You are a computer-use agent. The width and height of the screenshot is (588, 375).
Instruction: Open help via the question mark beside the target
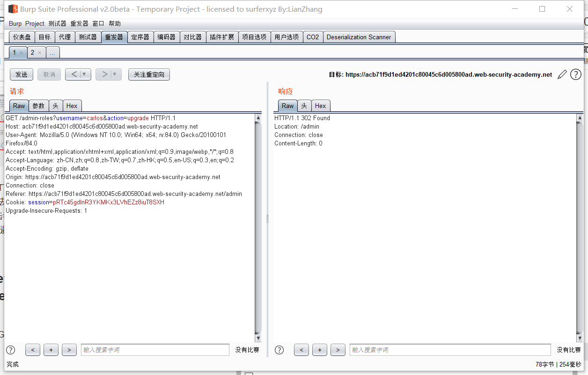tap(576, 74)
